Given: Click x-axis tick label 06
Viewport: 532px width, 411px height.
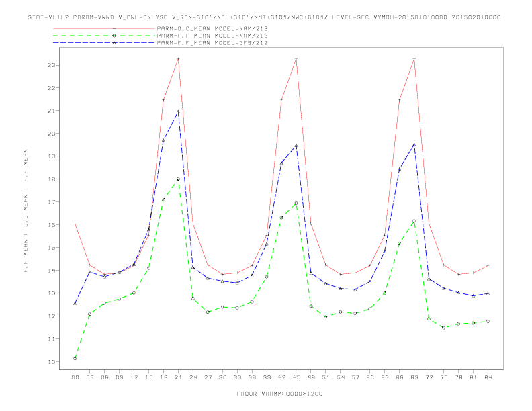Looking at the screenshot, I should tap(105, 377).
